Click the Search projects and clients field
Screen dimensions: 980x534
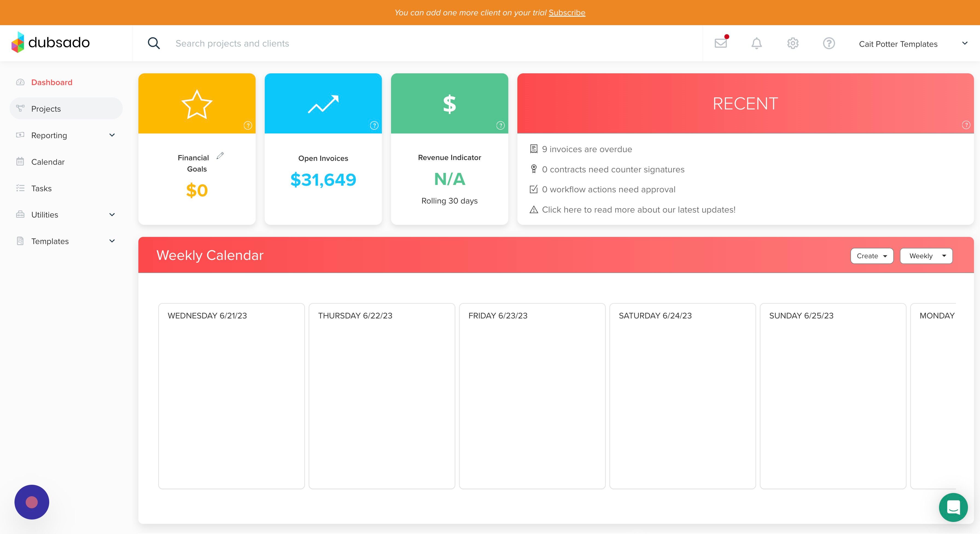click(x=232, y=43)
